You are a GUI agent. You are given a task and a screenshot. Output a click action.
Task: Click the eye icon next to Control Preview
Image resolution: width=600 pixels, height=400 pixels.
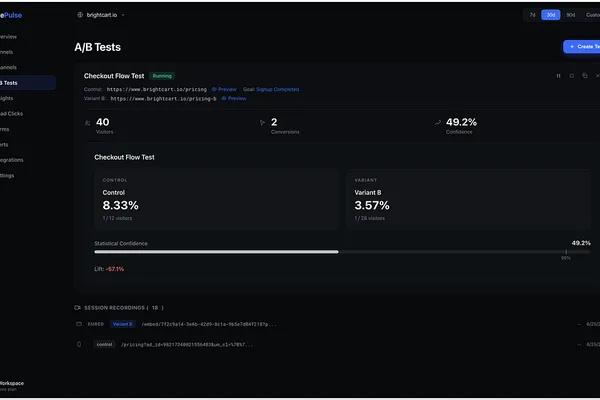point(214,89)
